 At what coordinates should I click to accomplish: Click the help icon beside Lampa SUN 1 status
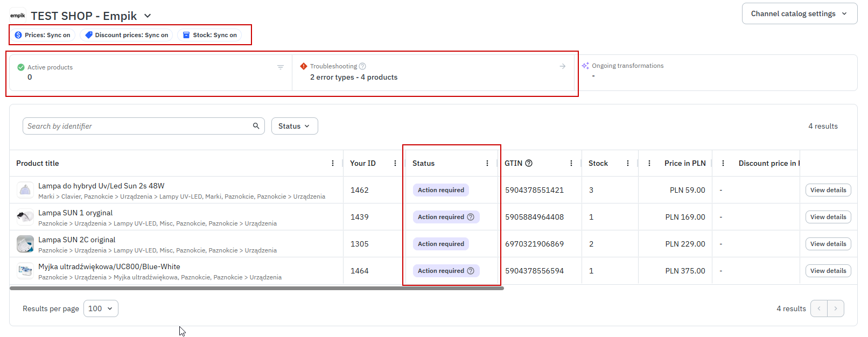(x=471, y=217)
